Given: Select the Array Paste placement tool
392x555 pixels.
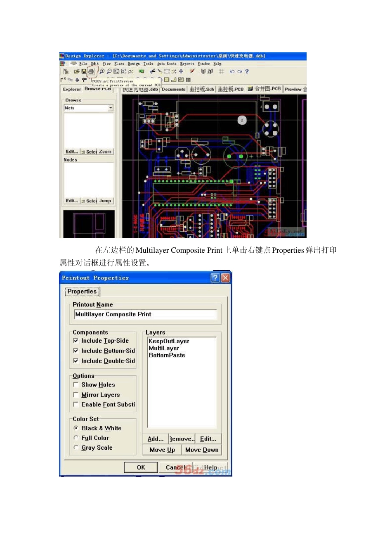Looking at the screenshot, I should [188, 80].
